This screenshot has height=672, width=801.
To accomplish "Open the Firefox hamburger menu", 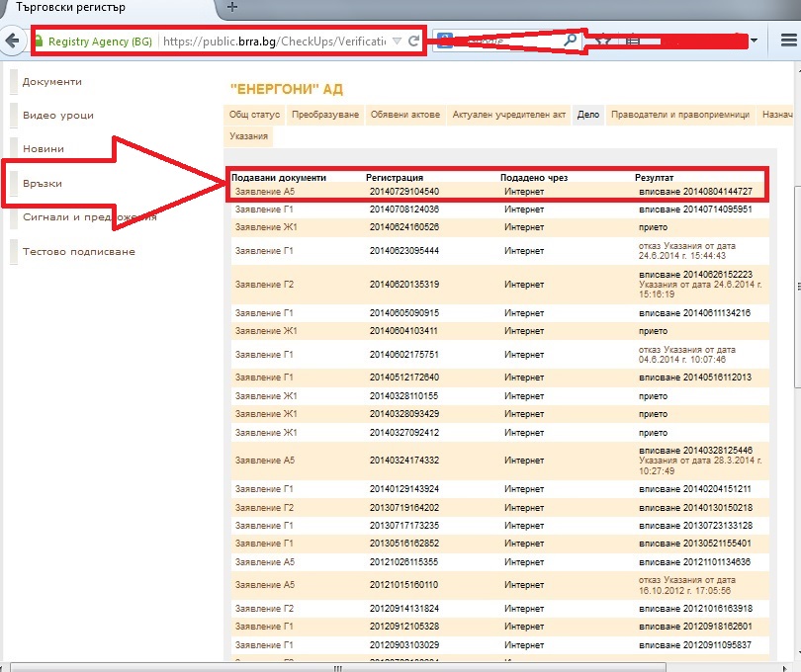I will [x=787, y=42].
